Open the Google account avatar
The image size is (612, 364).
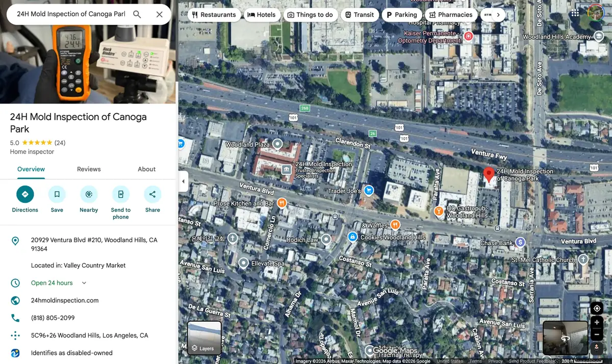pos(596,13)
